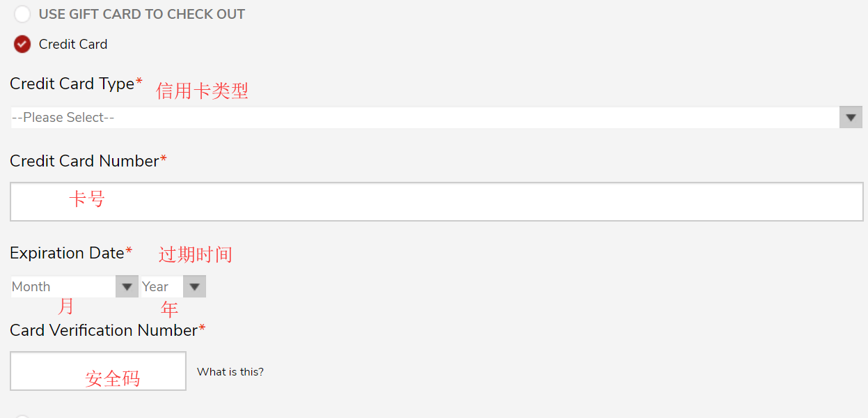Focus the Card Verification Number field

pyautogui.click(x=98, y=371)
